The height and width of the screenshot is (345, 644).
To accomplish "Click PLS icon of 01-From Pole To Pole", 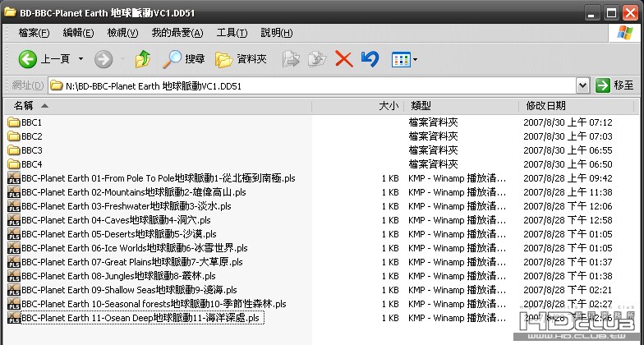I will (14, 178).
